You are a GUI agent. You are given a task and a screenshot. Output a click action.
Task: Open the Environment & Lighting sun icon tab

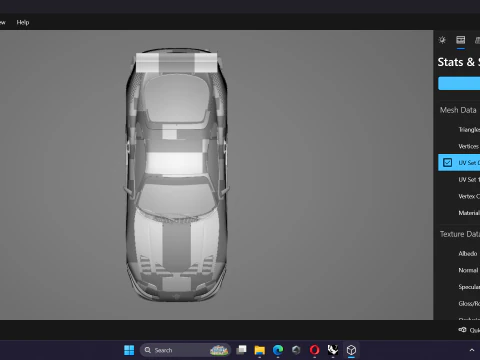coord(442,40)
